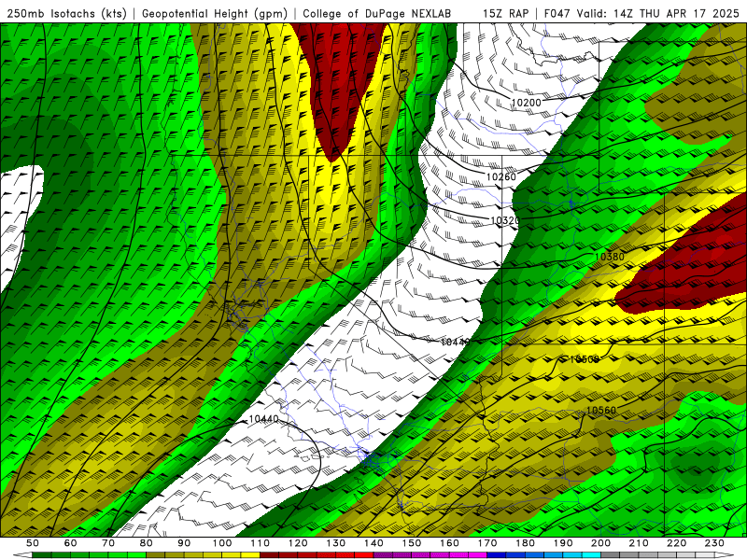Click the 200 kts colorbar label
This screenshot has width=747, height=560.
(x=600, y=543)
